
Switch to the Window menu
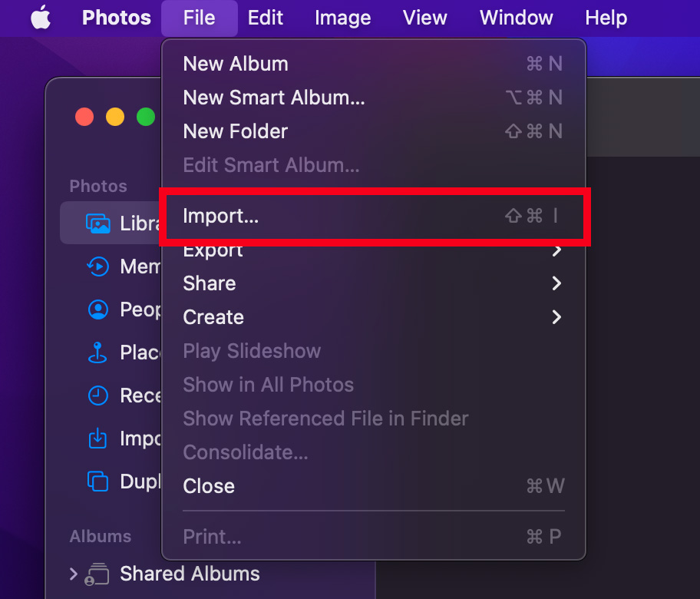pos(516,18)
